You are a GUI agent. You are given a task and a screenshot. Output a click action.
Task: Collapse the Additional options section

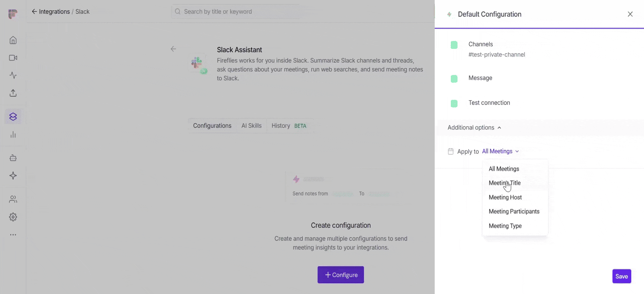pyautogui.click(x=474, y=128)
